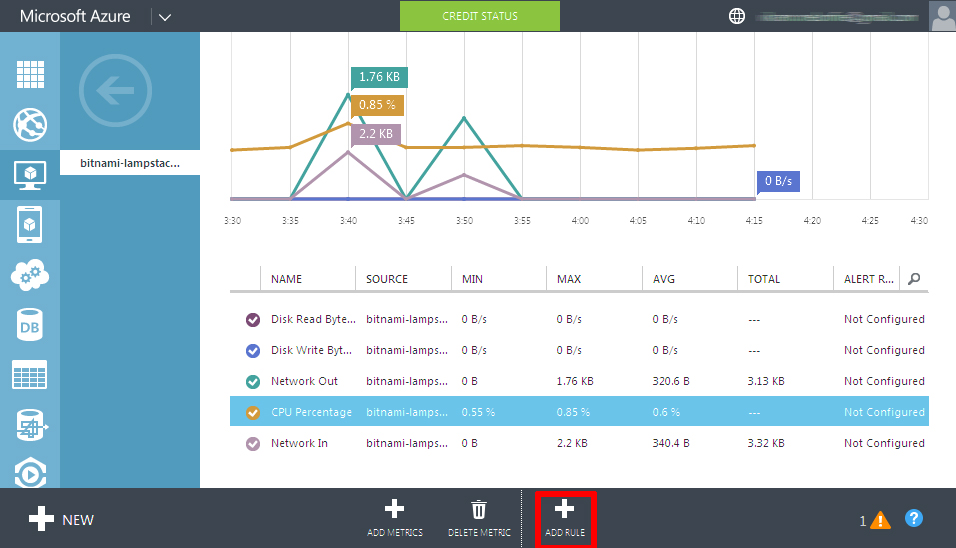Select the bitnami-lampstac... VM item
Viewport: 956px width, 548px height.
pyautogui.click(x=130, y=163)
